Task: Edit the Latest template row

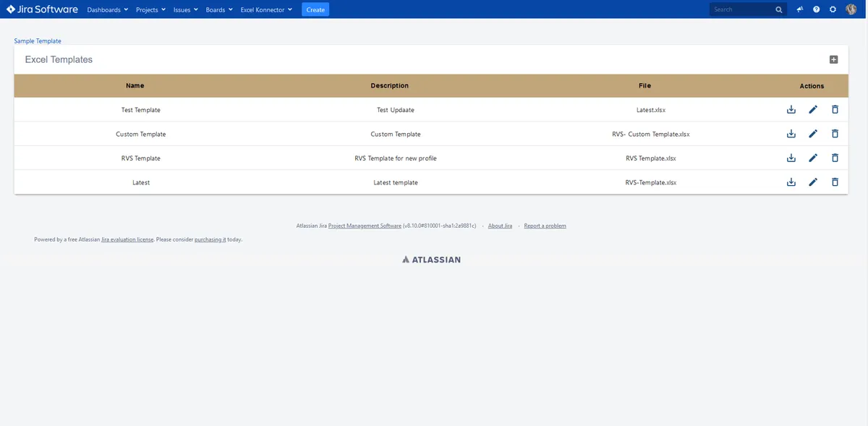Action: tap(813, 182)
